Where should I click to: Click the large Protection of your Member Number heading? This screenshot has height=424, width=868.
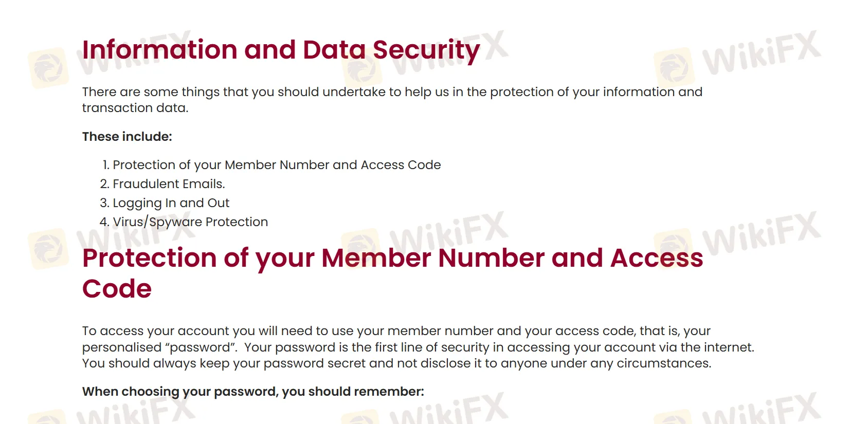(392, 258)
